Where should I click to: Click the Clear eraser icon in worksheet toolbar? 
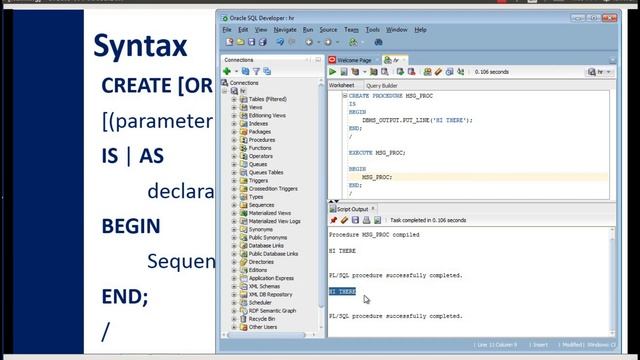pyautogui.click(x=438, y=72)
